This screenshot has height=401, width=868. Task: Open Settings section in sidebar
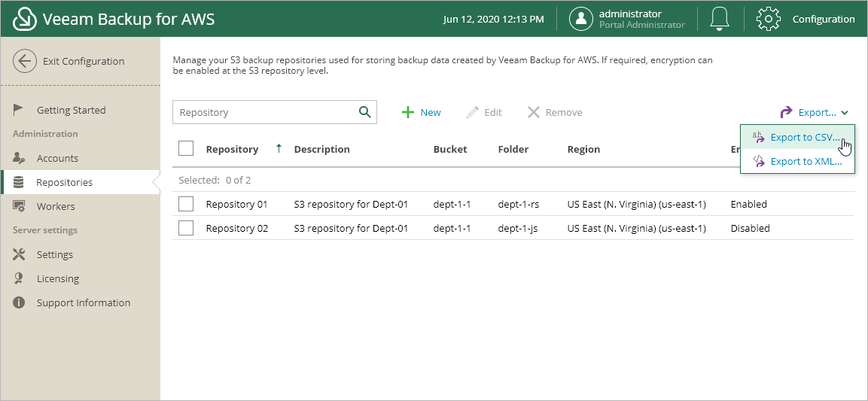pos(55,254)
